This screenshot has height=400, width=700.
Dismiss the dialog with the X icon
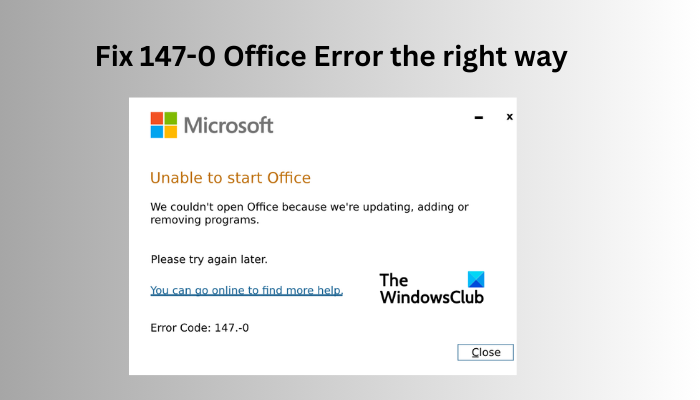pos(509,117)
